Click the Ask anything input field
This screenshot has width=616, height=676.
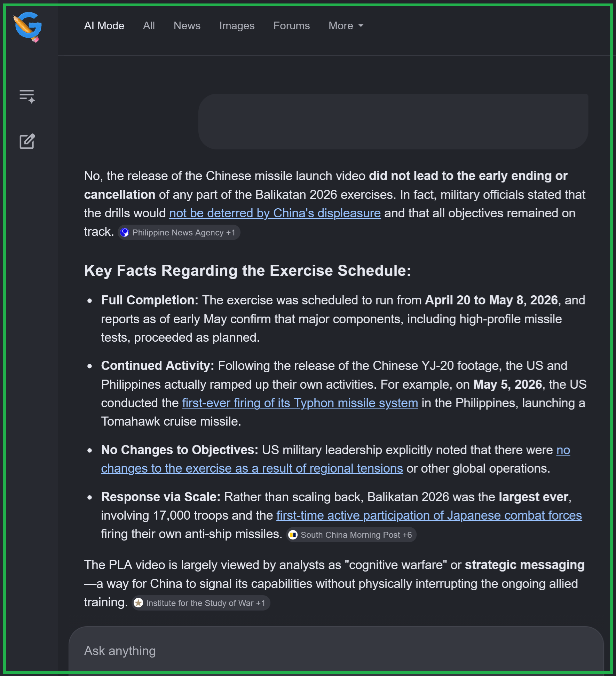[336, 651]
